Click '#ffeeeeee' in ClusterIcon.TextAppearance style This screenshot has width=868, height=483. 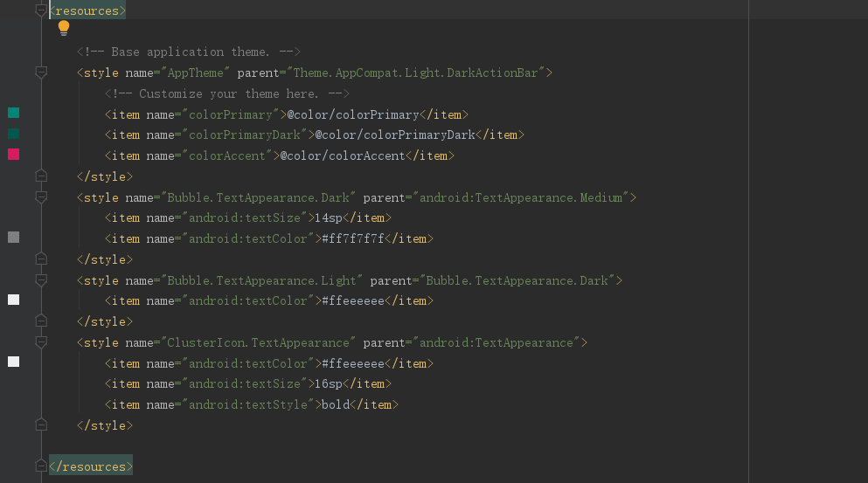[x=353, y=363]
